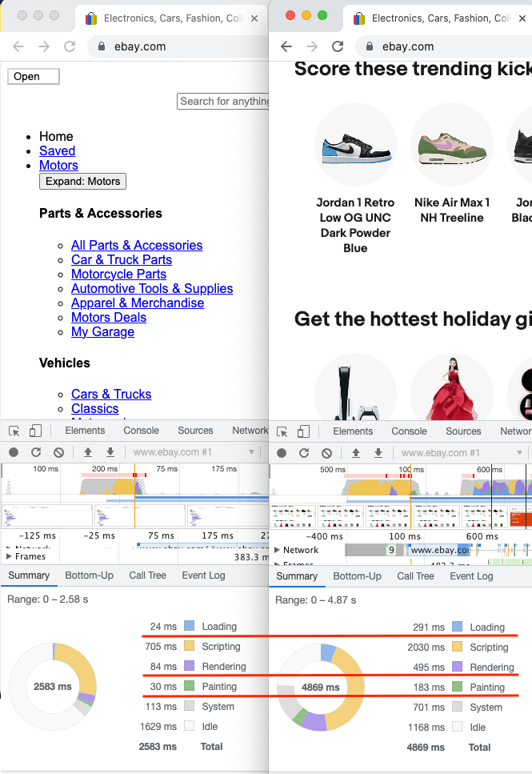Click back arrow in right browser window
This screenshot has height=774, width=532.
[x=286, y=46]
